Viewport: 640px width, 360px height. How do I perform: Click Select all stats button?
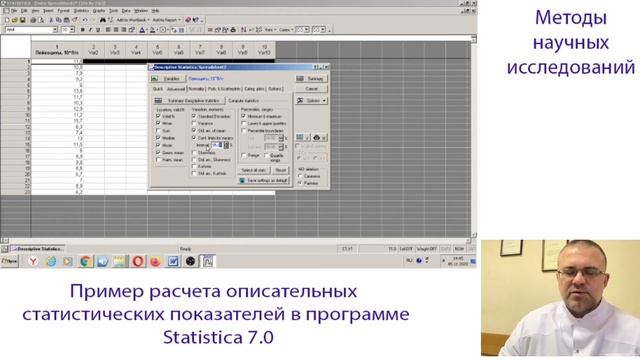tap(254, 170)
